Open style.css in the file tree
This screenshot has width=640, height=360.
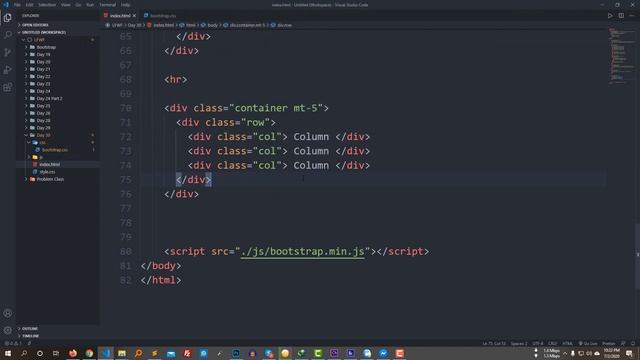(x=57, y=172)
